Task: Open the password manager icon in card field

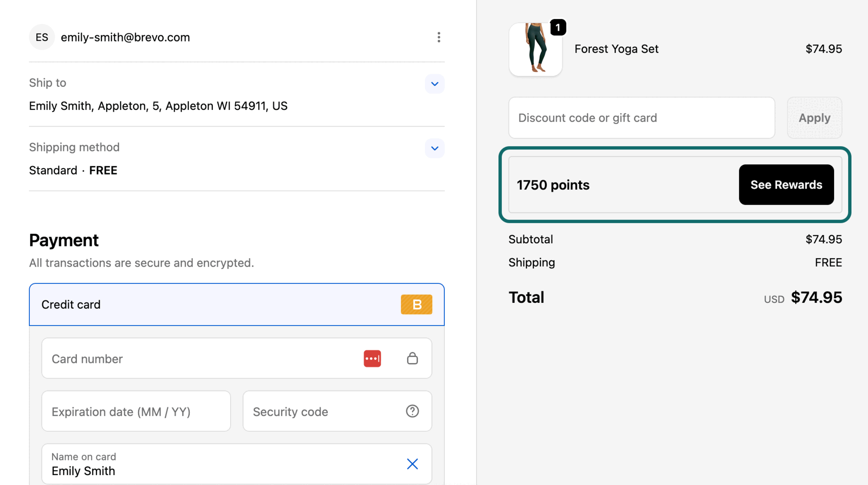Action: pos(372,358)
